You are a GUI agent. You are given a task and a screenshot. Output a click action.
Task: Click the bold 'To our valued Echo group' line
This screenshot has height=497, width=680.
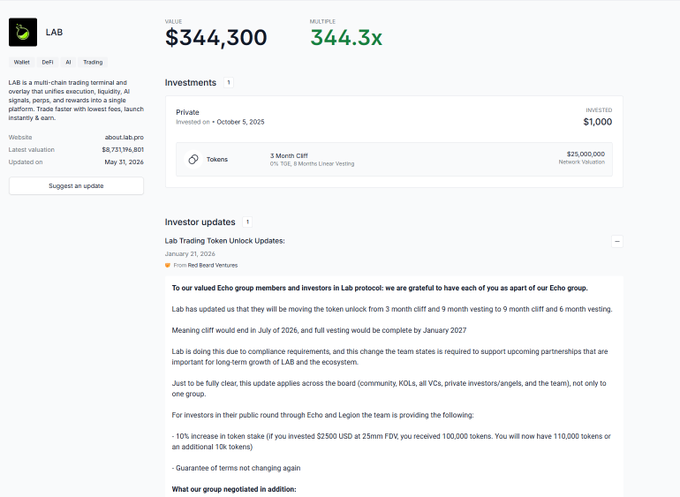pos(380,288)
